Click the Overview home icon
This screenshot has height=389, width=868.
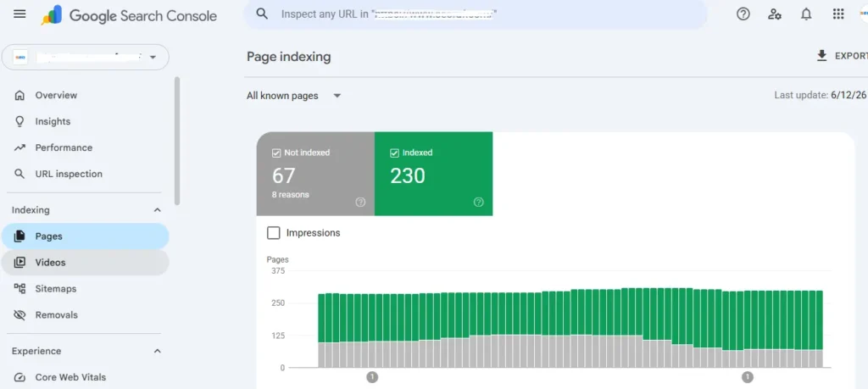click(19, 95)
